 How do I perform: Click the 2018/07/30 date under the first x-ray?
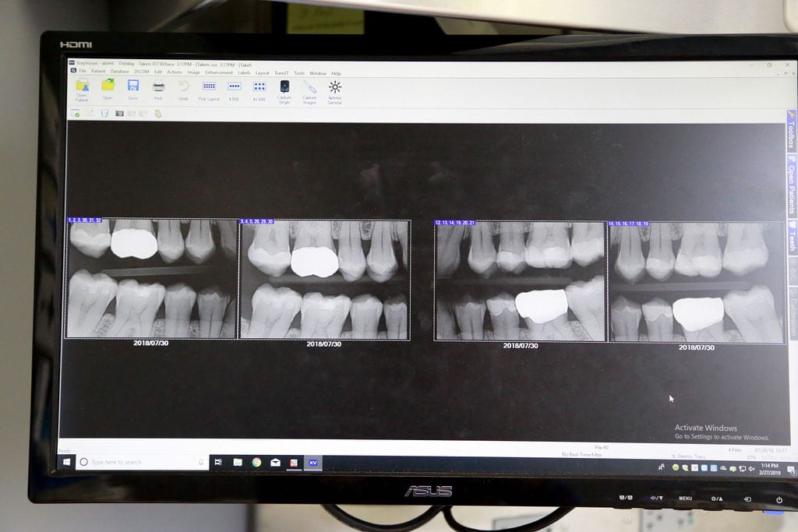pos(150,344)
